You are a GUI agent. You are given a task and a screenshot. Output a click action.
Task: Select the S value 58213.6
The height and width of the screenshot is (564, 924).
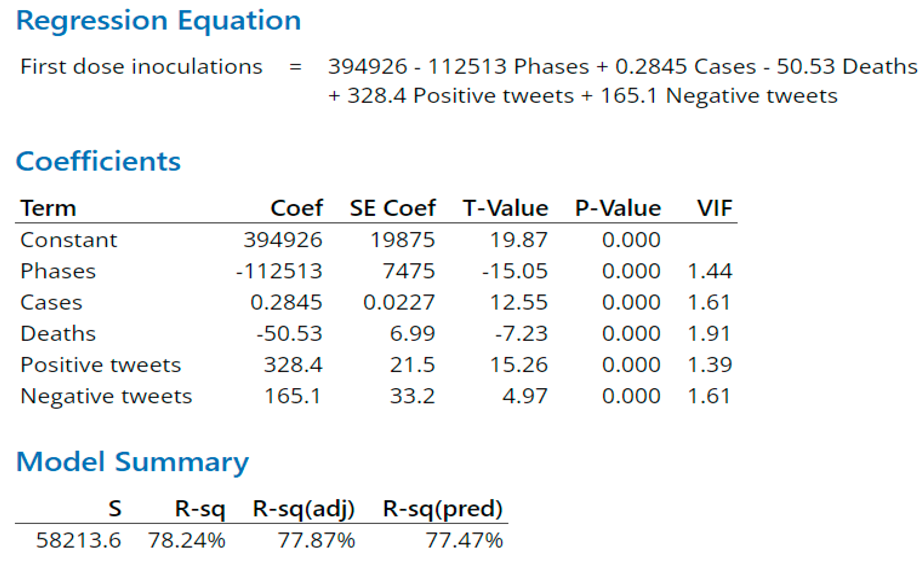coord(78,540)
